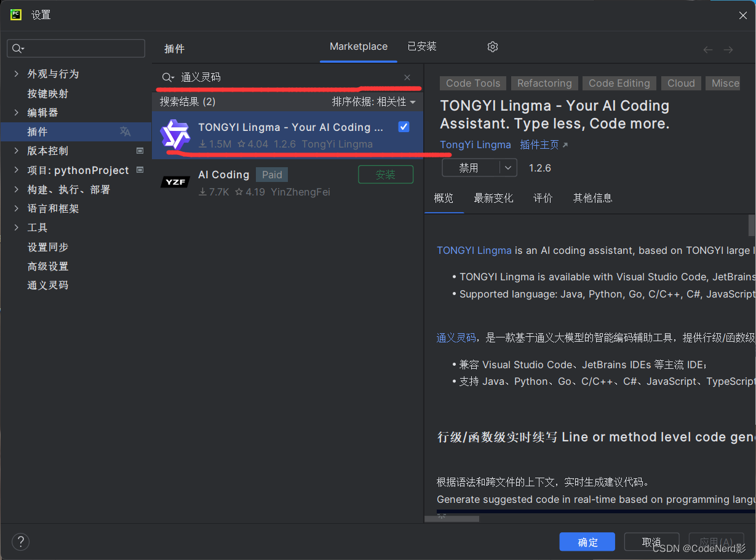This screenshot has width=756, height=560.
Task: Click the settings search magnifier icon
Action: click(18, 49)
